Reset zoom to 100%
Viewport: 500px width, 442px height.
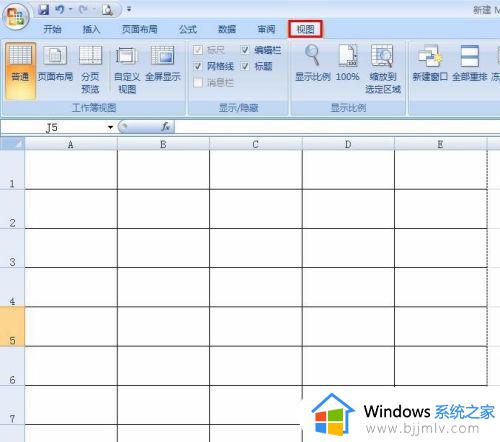tap(347, 63)
